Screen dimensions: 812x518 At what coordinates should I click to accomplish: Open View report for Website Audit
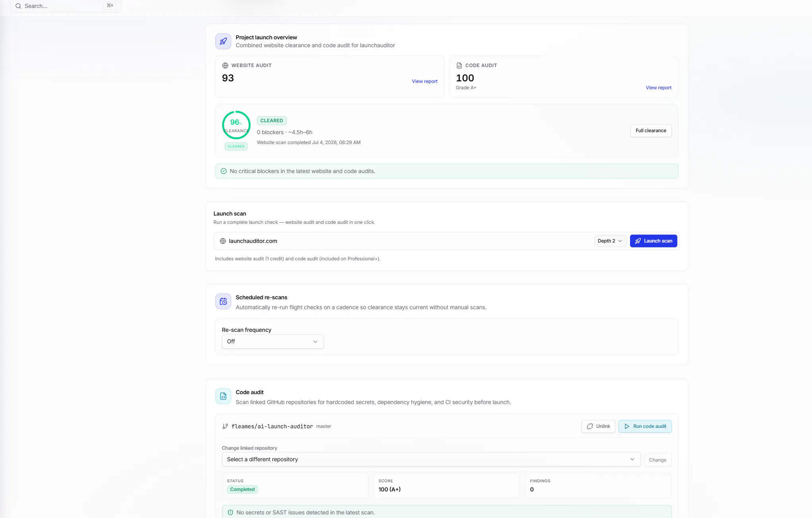point(424,81)
